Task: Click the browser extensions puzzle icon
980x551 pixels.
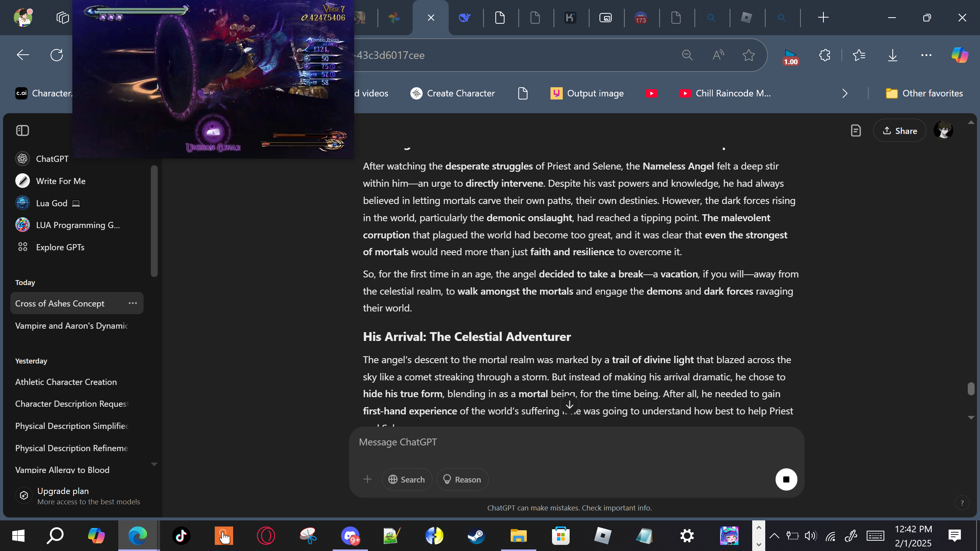Action: [825, 55]
